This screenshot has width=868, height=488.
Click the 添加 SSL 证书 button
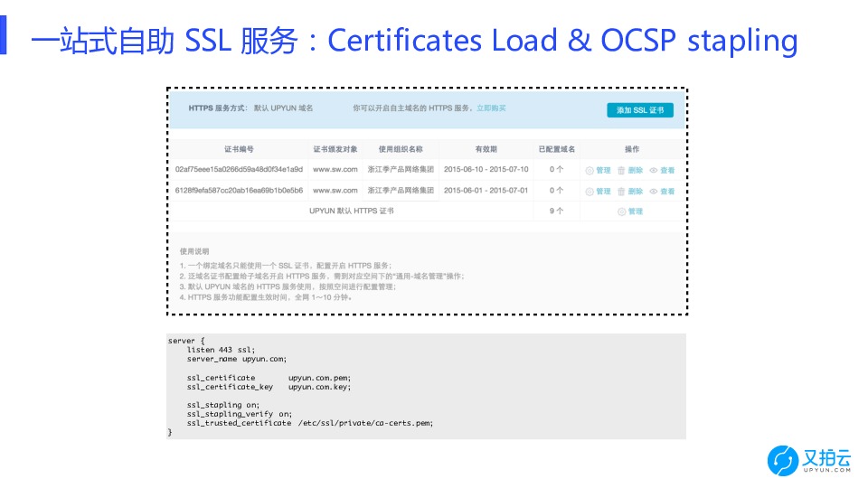(x=640, y=110)
